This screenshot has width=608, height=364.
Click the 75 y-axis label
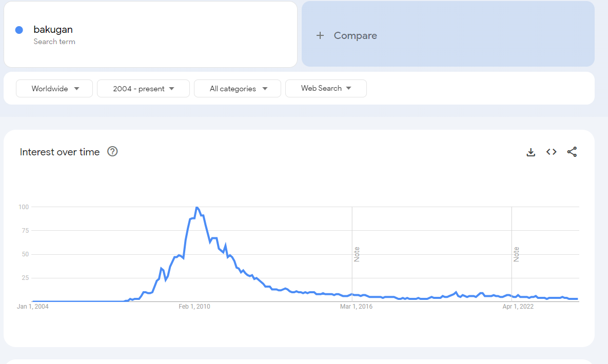pos(25,231)
